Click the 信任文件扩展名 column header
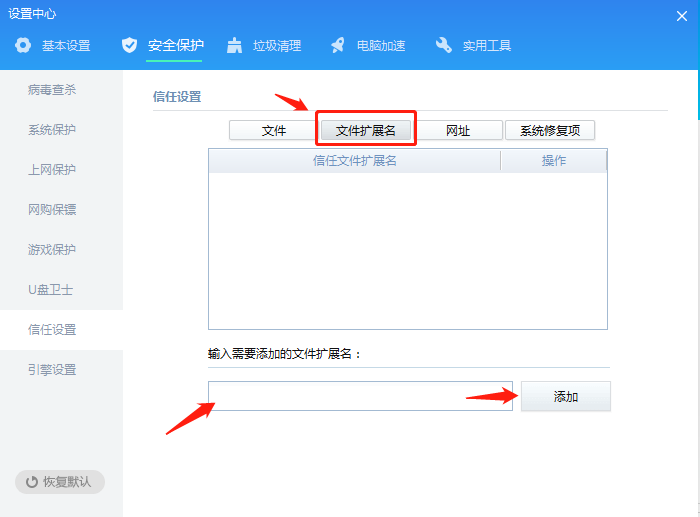The height and width of the screenshot is (517, 700). pyautogui.click(x=354, y=161)
